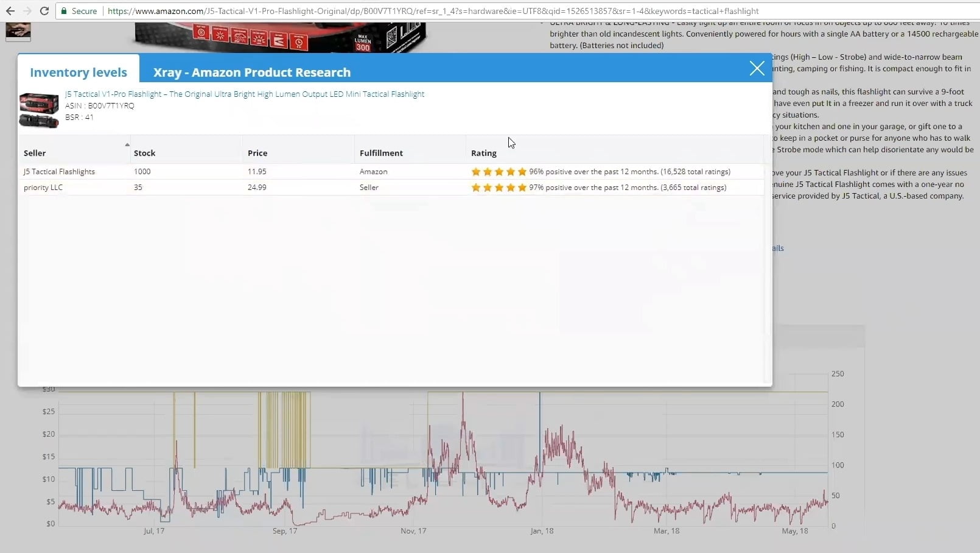Select priority LLC seller row
This screenshot has width=980, height=553.
pyautogui.click(x=391, y=188)
